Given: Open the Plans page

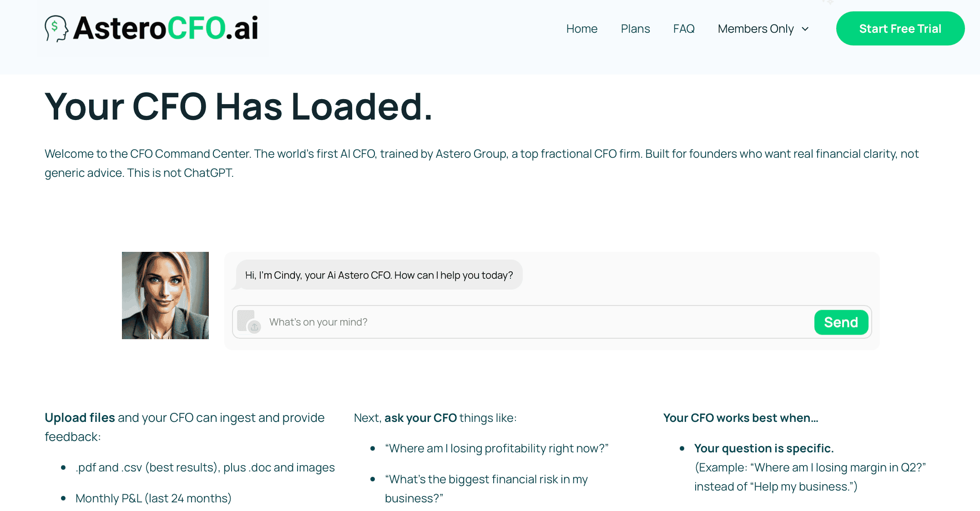Looking at the screenshot, I should point(635,29).
